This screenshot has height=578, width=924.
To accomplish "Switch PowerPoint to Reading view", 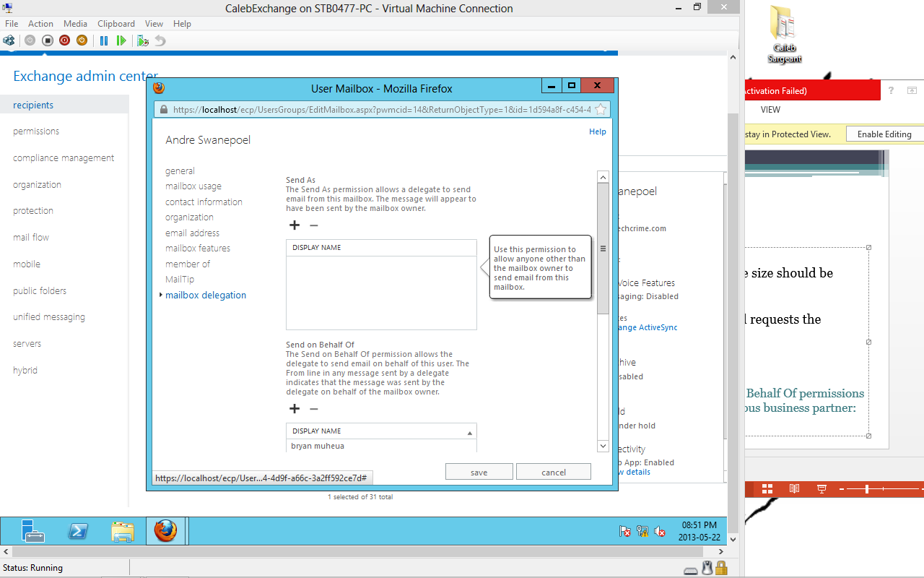I will coord(794,489).
